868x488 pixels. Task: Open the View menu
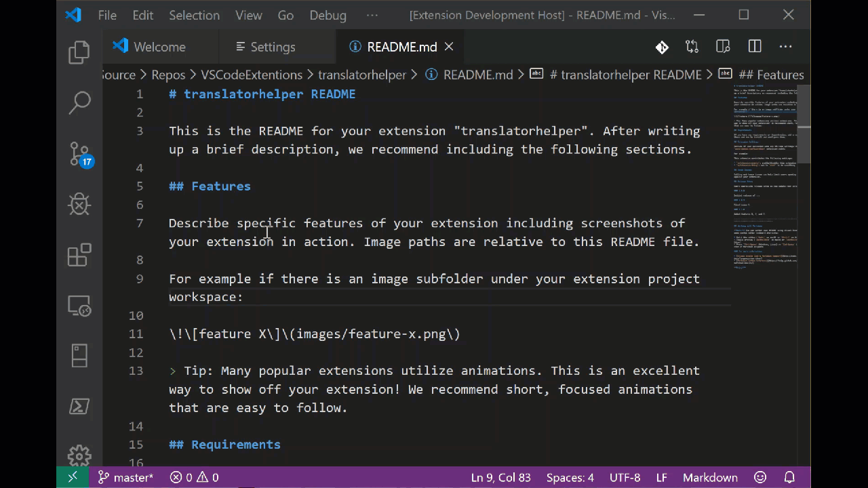[248, 15]
